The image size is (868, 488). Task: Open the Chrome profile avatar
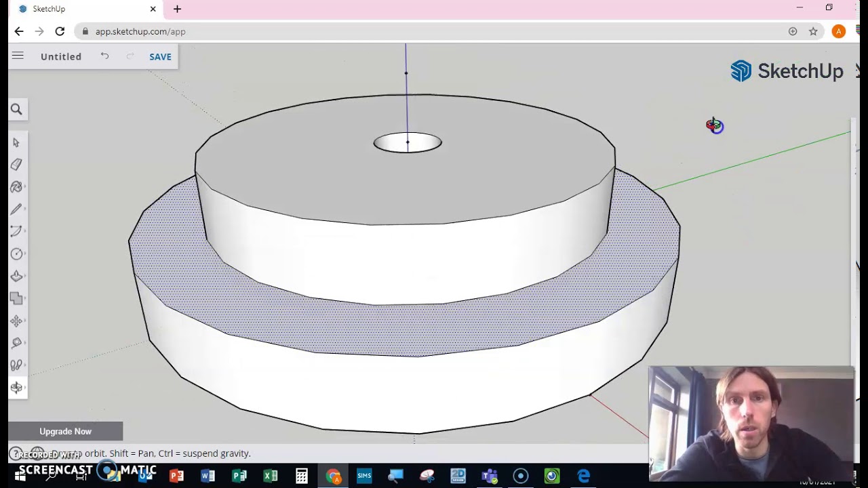[839, 31]
